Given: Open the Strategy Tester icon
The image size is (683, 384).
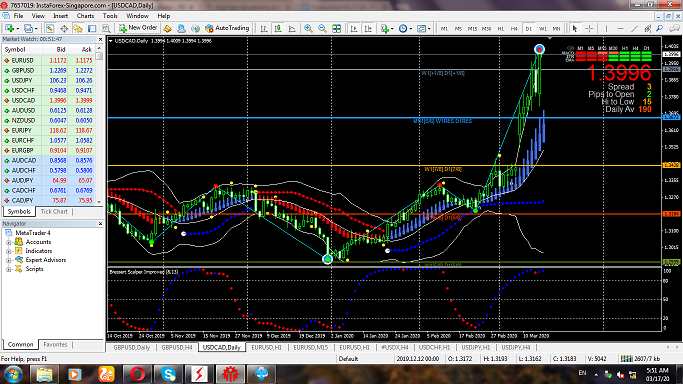Looking at the screenshot, I should coord(106,28).
